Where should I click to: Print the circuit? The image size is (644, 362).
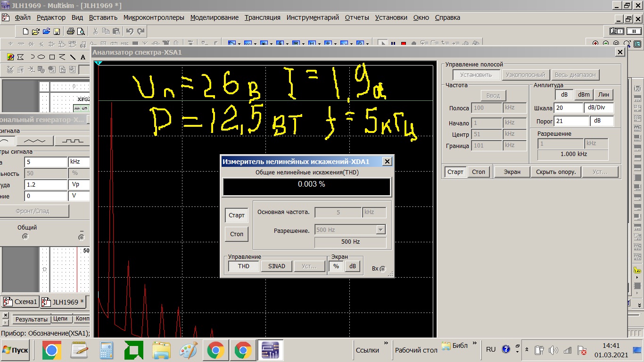71,32
